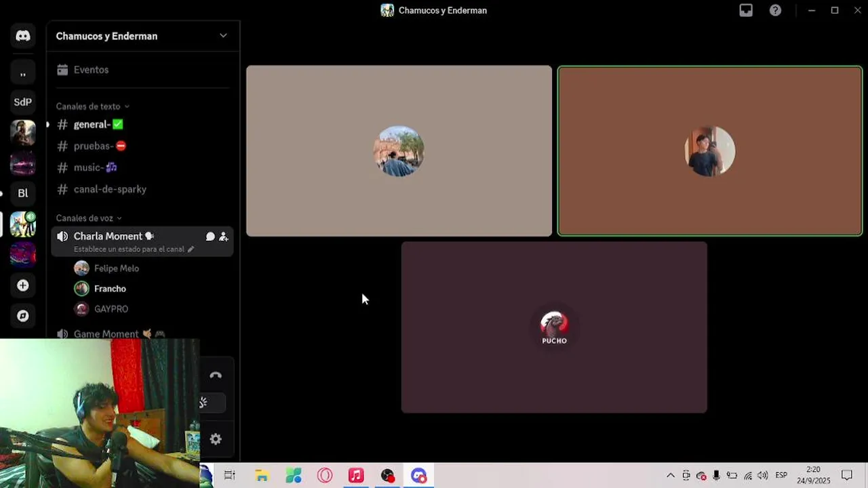The width and height of the screenshot is (868, 488).
Task: Open user settings gear icon
Action: 216,439
